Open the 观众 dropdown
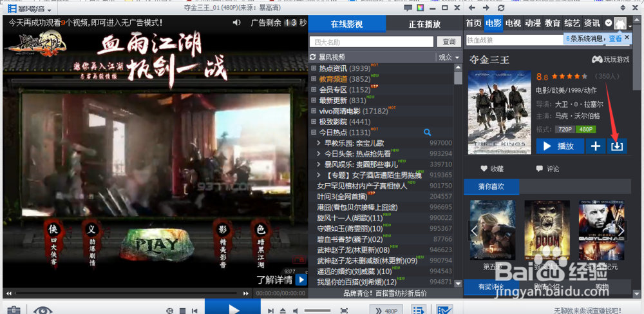Screen dimensions: 644x314 (448, 57)
